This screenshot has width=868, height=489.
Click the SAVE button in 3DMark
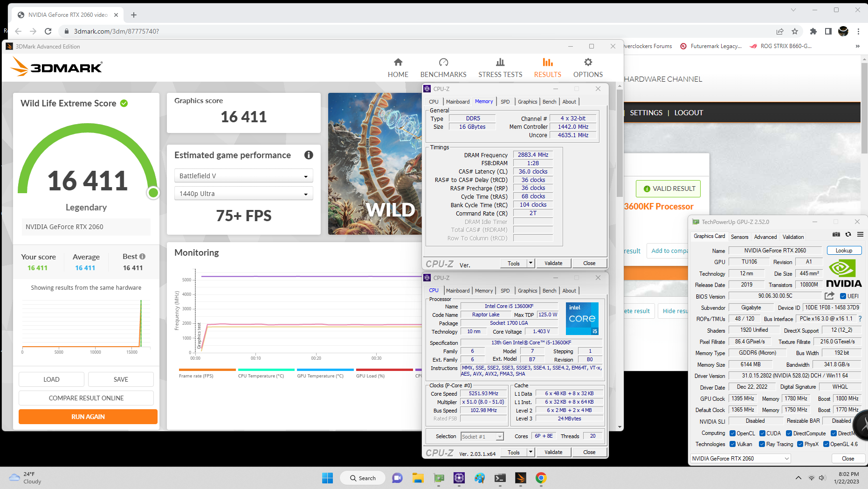pyautogui.click(x=121, y=379)
